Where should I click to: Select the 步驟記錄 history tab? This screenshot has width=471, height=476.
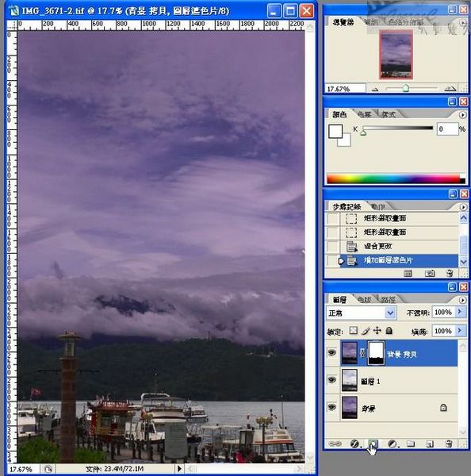coord(347,207)
